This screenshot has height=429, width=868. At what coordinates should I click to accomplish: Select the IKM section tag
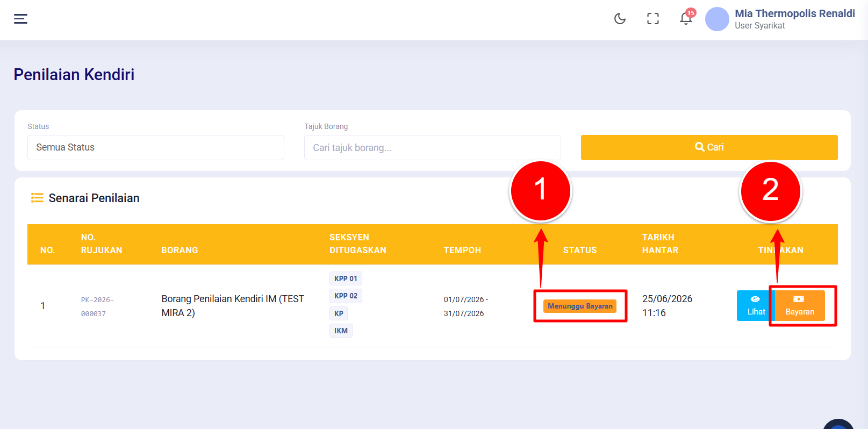click(341, 331)
